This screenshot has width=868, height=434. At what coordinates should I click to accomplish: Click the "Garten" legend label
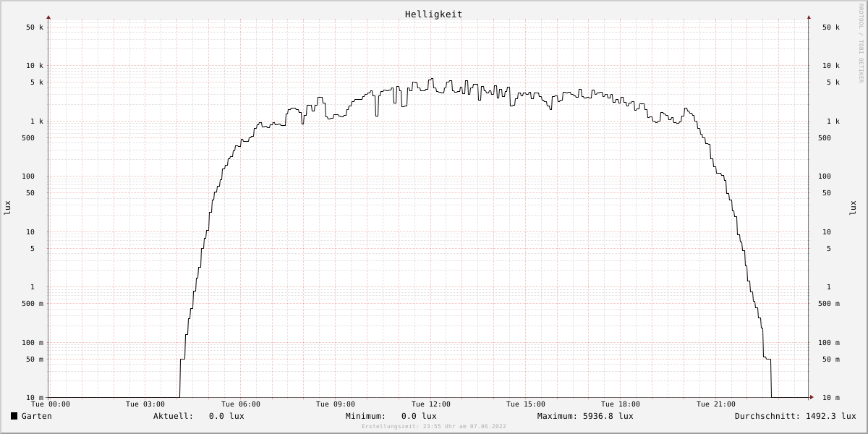(x=37, y=416)
